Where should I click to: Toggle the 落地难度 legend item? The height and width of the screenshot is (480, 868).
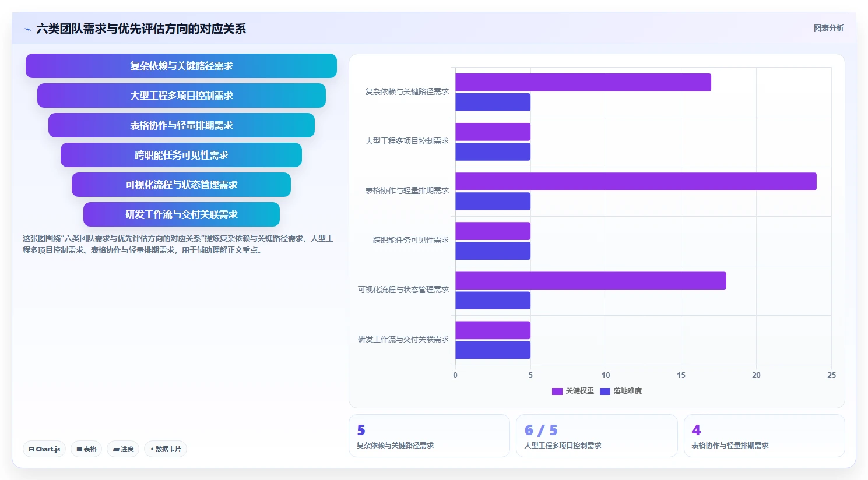621,391
